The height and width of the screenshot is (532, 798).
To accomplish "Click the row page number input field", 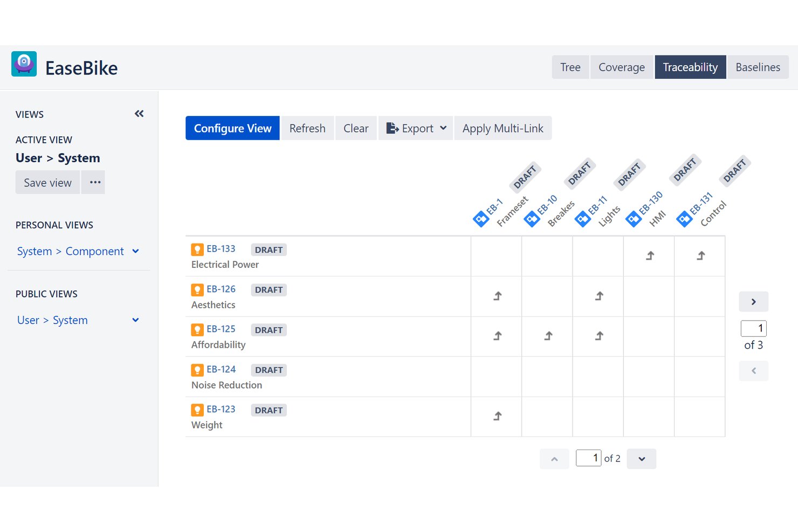I will click(x=588, y=458).
